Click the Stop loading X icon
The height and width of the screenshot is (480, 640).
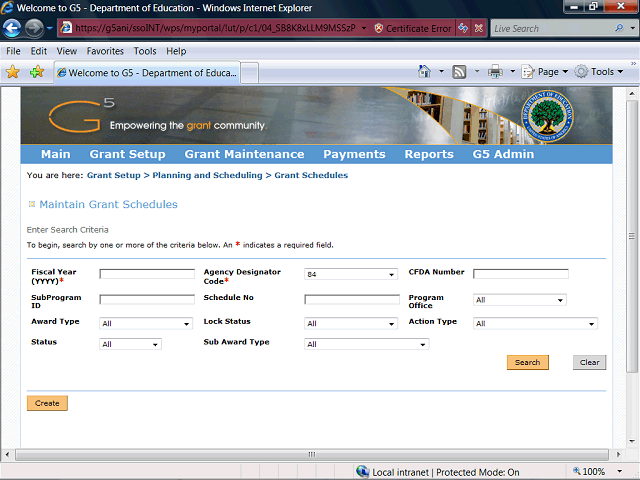pyautogui.click(x=479, y=28)
